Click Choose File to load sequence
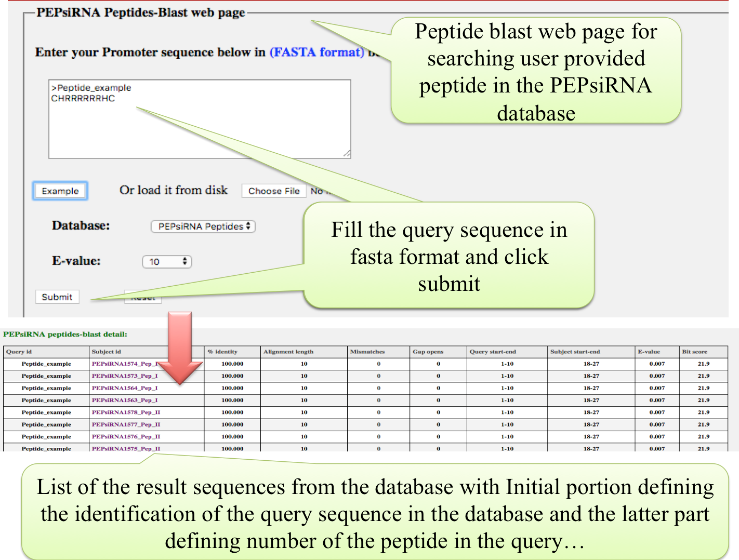This screenshot has height=560, width=739. coord(274,191)
